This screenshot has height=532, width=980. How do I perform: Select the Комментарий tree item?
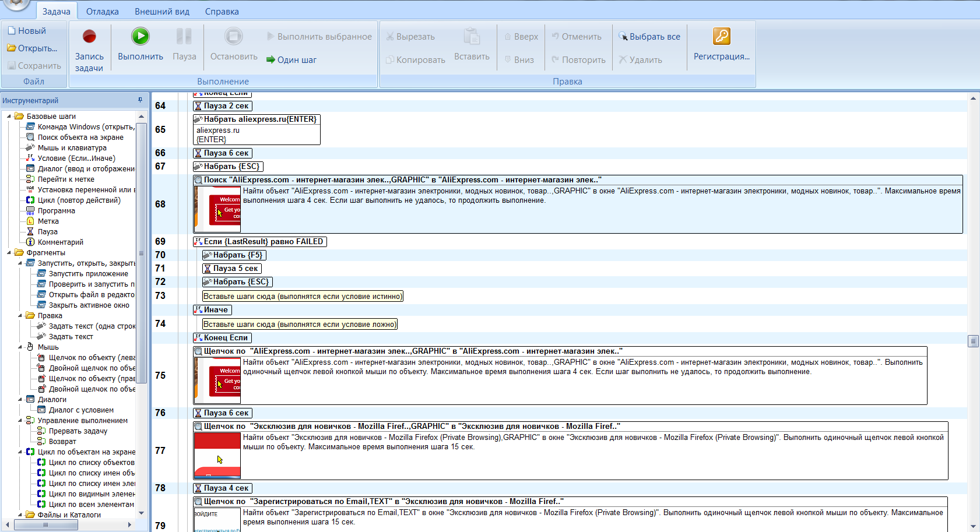(60, 242)
